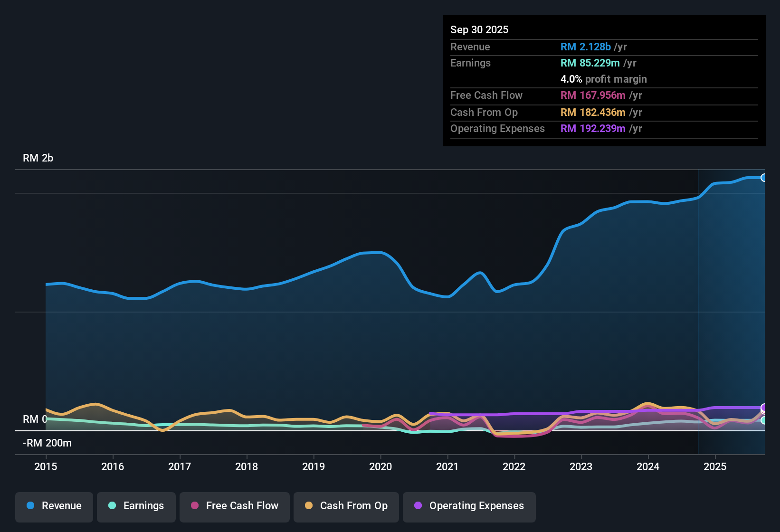Click the 4.0% profit margin text
The height and width of the screenshot is (532, 780).
click(604, 79)
